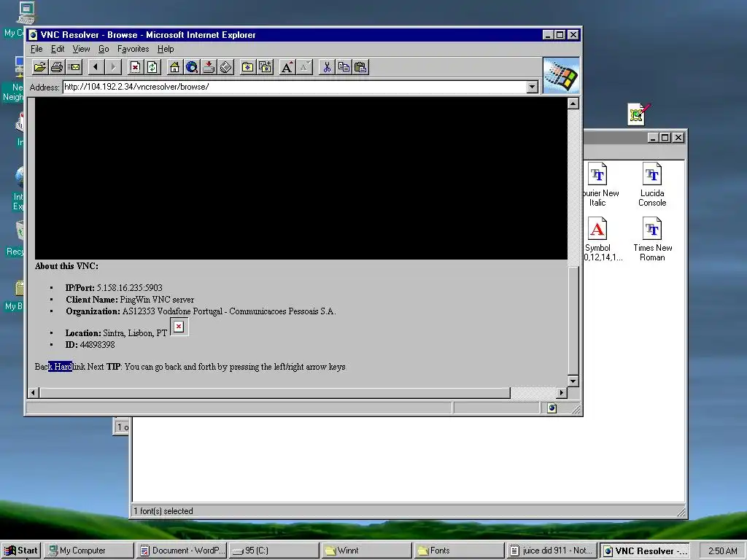Maximize the Fonts window behind Internet Explorer

[665, 138]
